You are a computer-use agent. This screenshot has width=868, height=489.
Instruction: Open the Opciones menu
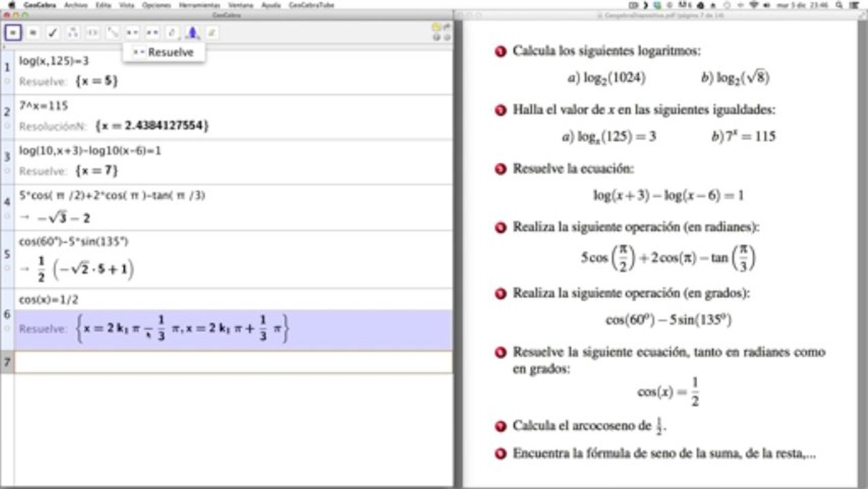click(156, 5)
